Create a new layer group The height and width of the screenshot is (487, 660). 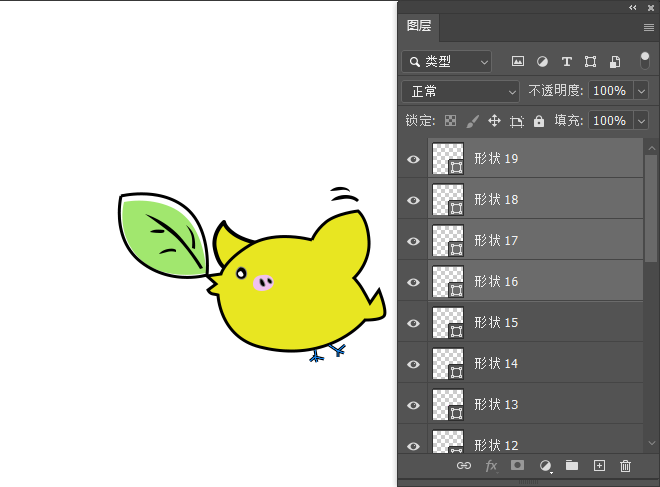pos(572,465)
